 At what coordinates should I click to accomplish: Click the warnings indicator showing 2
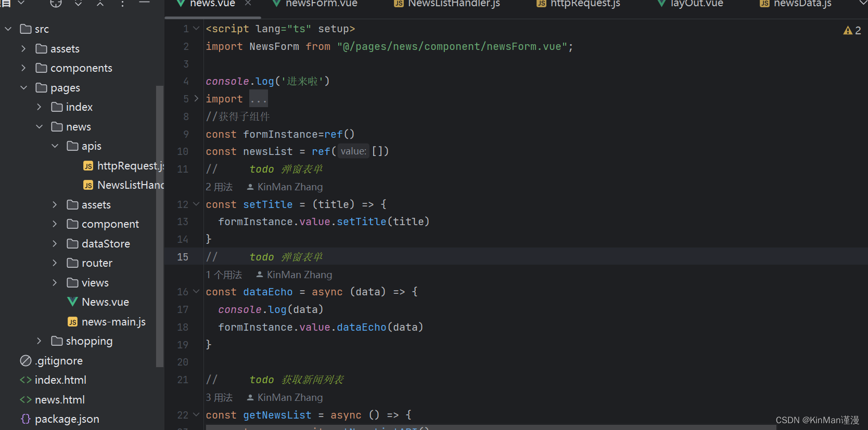tap(852, 31)
